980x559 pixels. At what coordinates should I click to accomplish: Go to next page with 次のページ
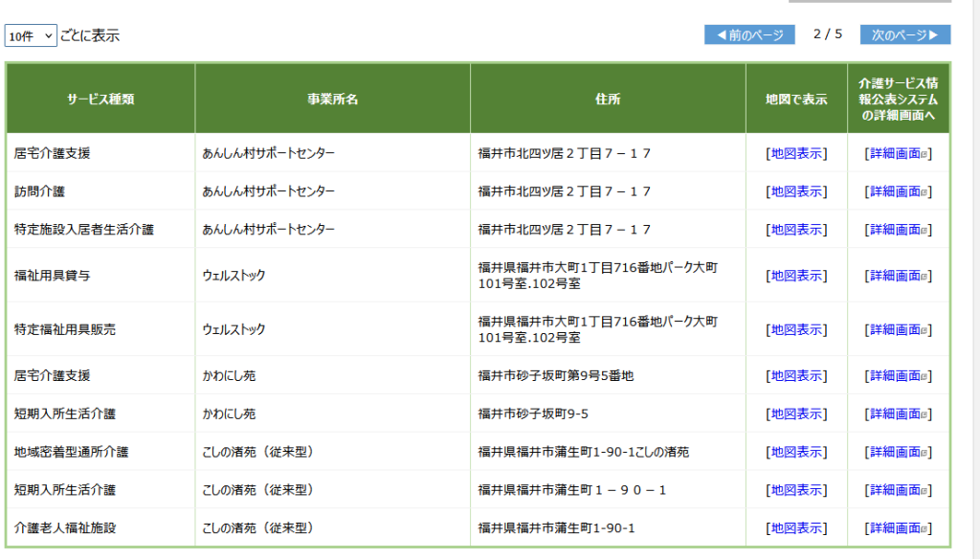coord(905,35)
